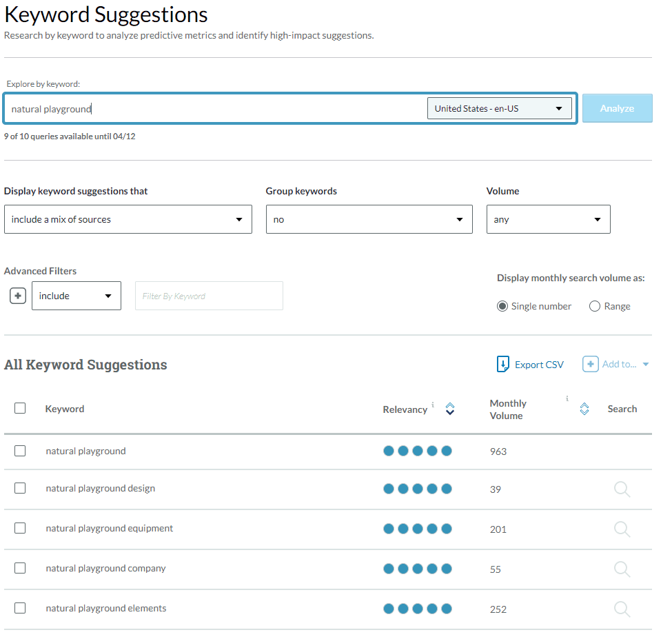Click magnifier beside natural playground elements
Screen dimensions: 672x639
622,609
